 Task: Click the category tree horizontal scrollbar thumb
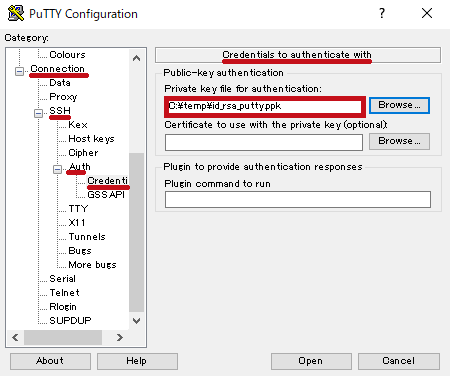[63, 337]
